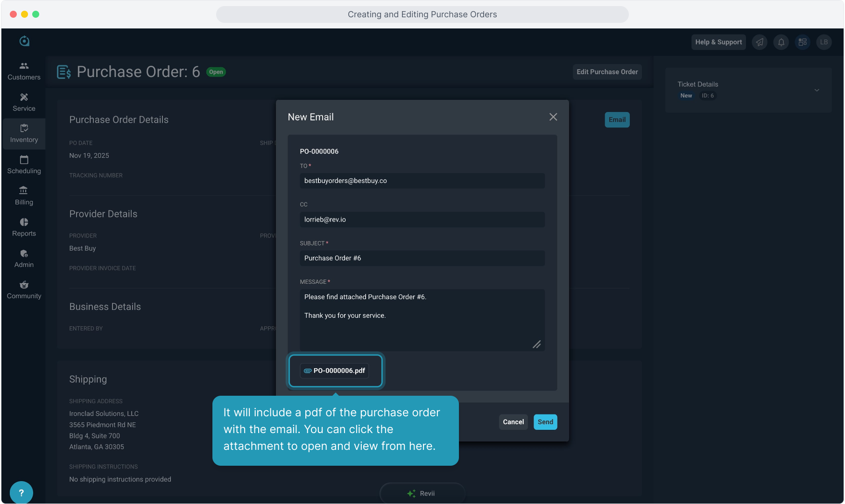Click Edit Purchase Order button
This screenshot has height=504, width=845.
tap(607, 72)
